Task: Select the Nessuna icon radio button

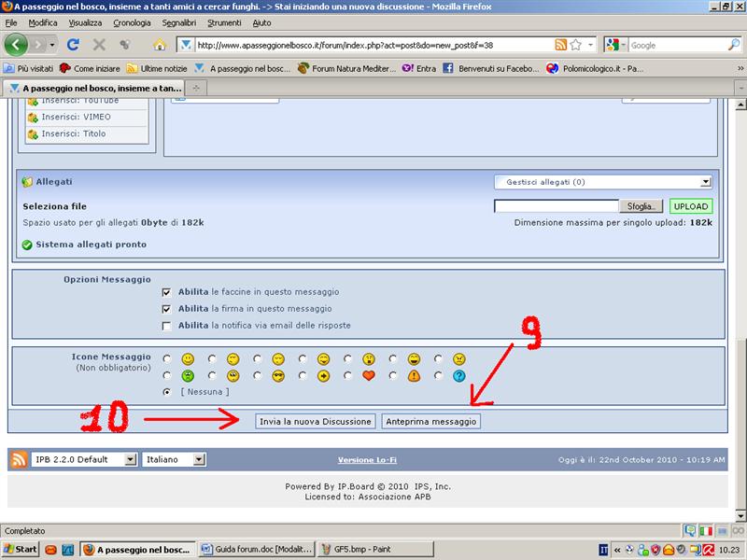Action: 167,392
